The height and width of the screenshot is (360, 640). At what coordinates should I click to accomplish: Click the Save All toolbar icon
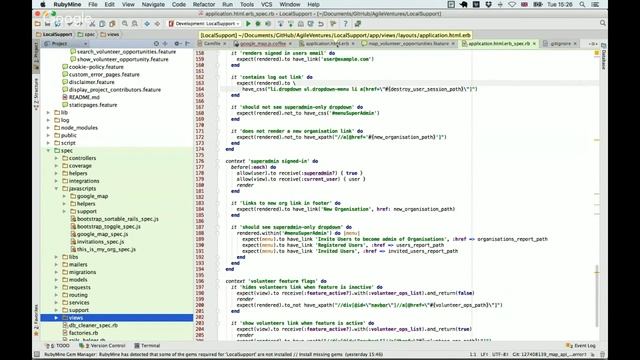tap(47, 24)
